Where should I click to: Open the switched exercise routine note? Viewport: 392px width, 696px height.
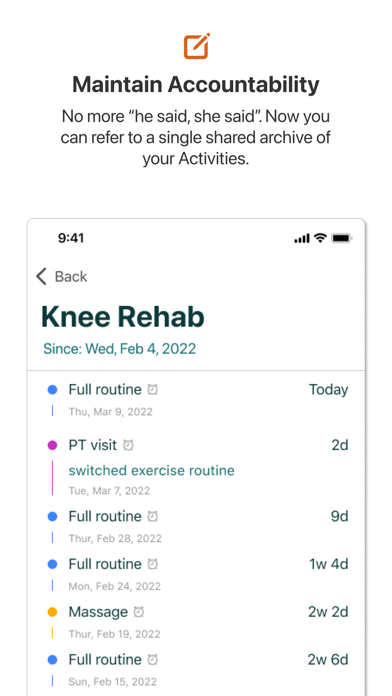point(151,470)
